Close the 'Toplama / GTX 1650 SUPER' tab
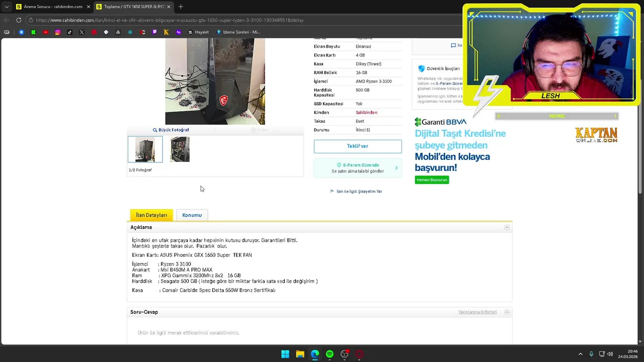This screenshot has width=644, height=362. [169, 7]
